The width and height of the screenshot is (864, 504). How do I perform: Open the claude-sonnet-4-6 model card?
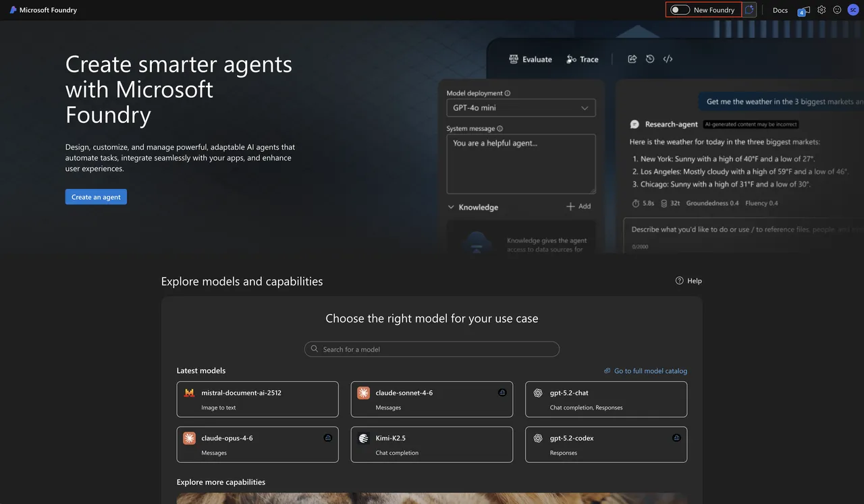point(432,399)
